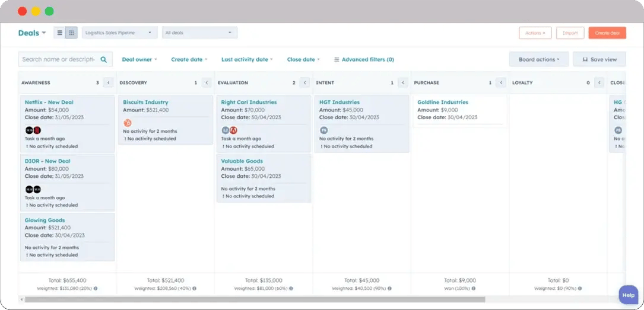The height and width of the screenshot is (310, 644).
Task: Collapse the Discovery column
Action: tap(207, 82)
